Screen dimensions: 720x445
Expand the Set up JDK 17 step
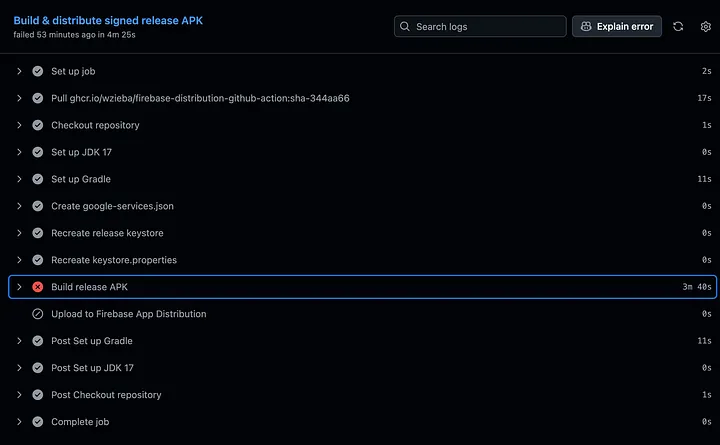coord(19,152)
